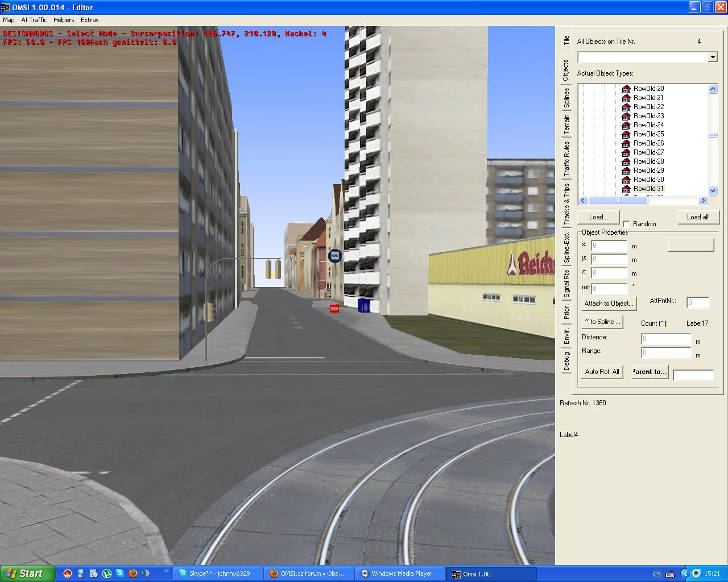Open the AI Traffic menu

pos(34,20)
